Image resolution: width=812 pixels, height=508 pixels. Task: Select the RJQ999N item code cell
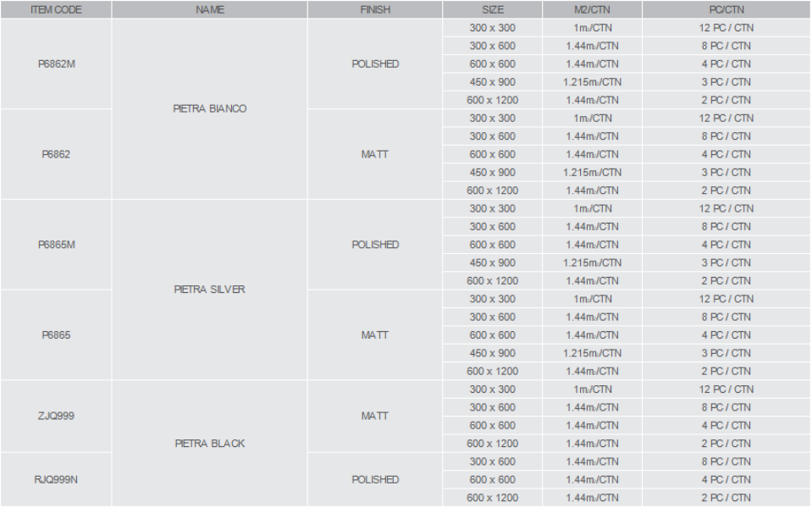(56, 479)
